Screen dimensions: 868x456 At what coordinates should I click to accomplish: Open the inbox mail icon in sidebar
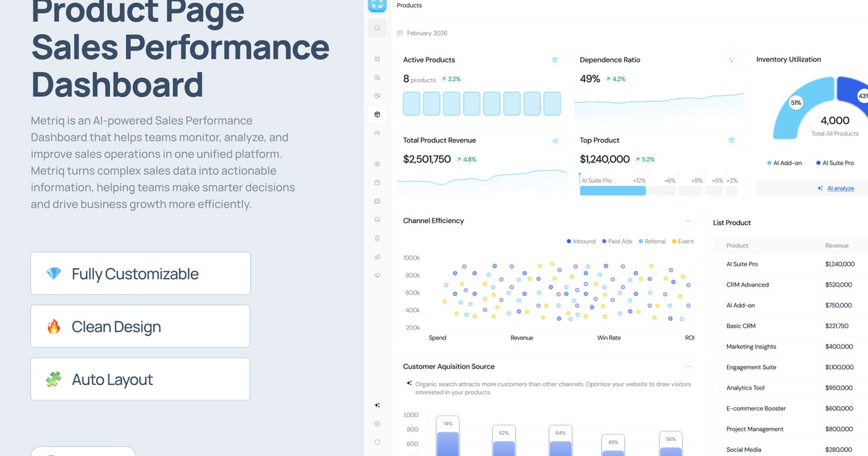point(377,219)
